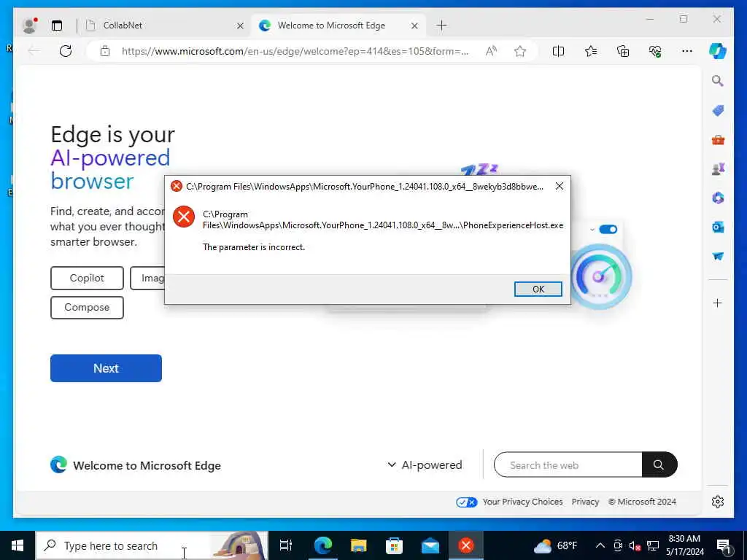
Task: Open split screen view
Action: click(x=558, y=51)
